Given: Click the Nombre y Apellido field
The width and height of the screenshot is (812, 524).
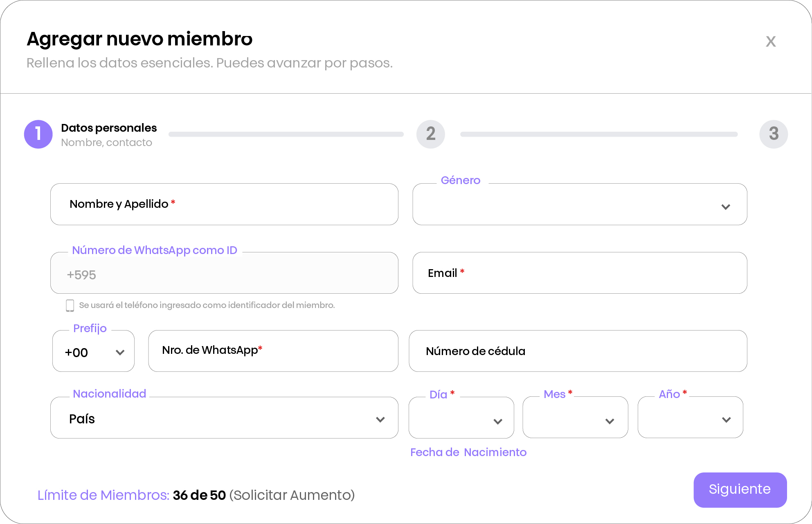Looking at the screenshot, I should point(224,205).
